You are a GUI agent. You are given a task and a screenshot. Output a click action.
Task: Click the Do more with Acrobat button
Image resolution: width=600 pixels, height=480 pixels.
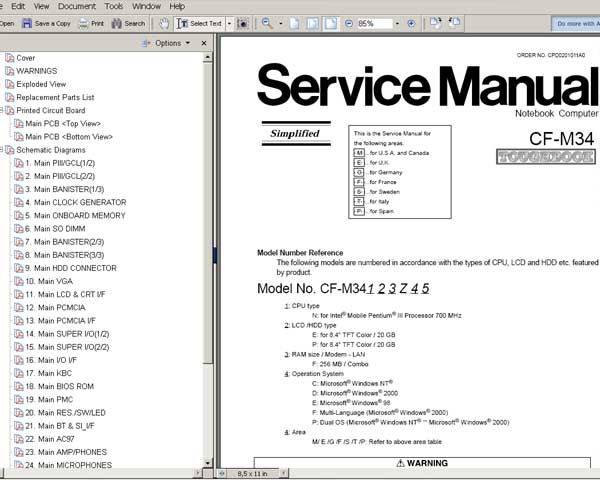[x=576, y=24]
